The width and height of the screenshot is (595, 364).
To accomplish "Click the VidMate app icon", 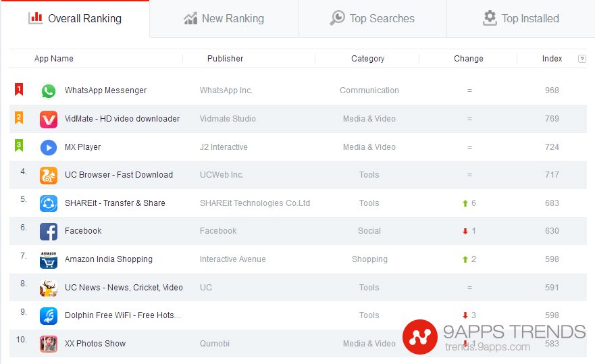I will (49, 119).
